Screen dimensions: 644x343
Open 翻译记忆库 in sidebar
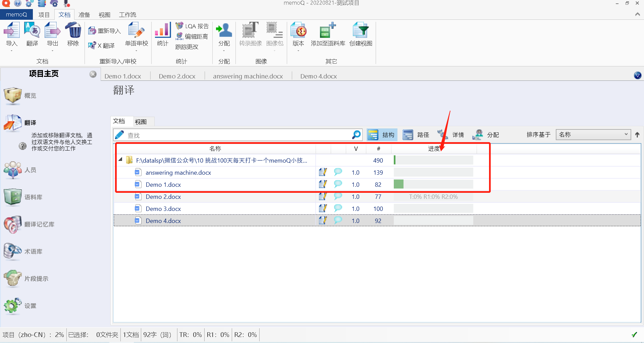pyautogui.click(x=29, y=224)
